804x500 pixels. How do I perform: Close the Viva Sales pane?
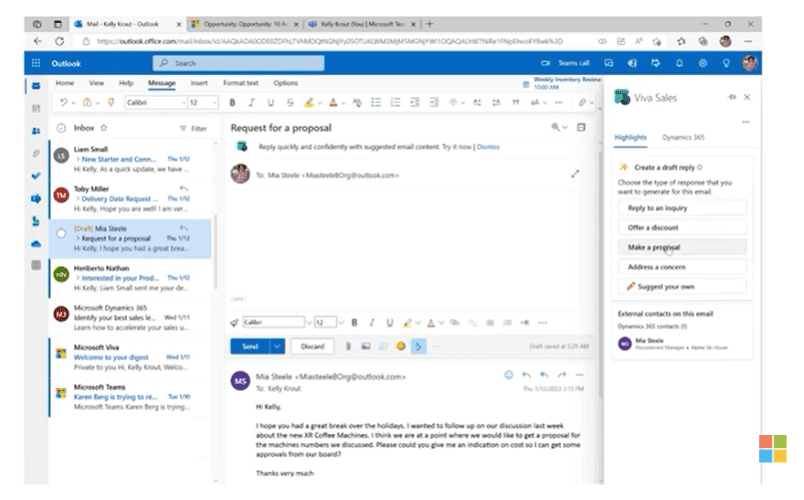747,97
